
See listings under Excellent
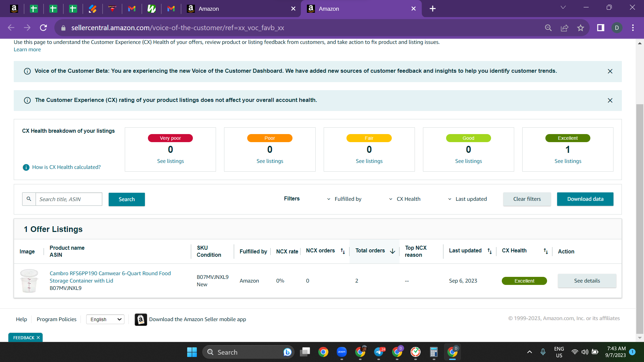[x=568, y=161]
